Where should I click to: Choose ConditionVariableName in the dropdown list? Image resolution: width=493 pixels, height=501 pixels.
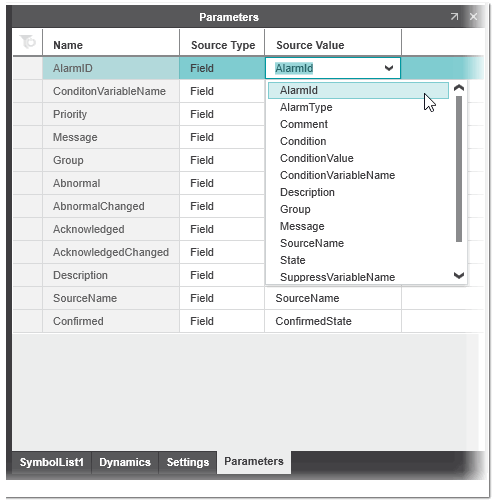(337, 175)
